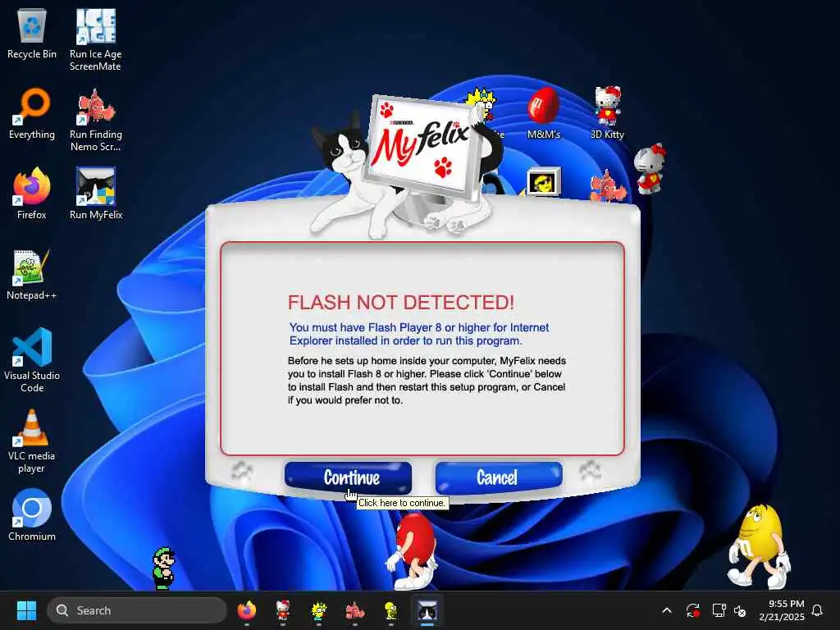Click the Cancel button in MyFelix setup
The image size is (840, 630).
pyautogui.click(x=498, y=477)
